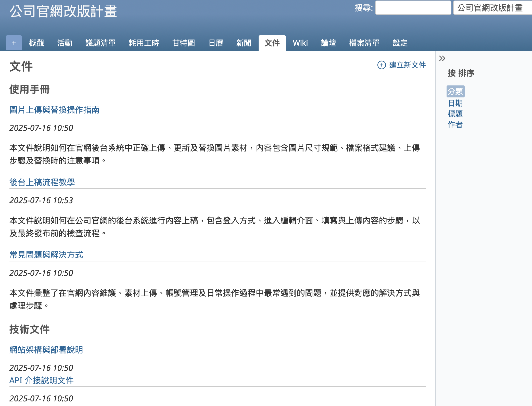Click the 使用手冊 category heading
Screen dimensions: 532x406
[29, 90]
